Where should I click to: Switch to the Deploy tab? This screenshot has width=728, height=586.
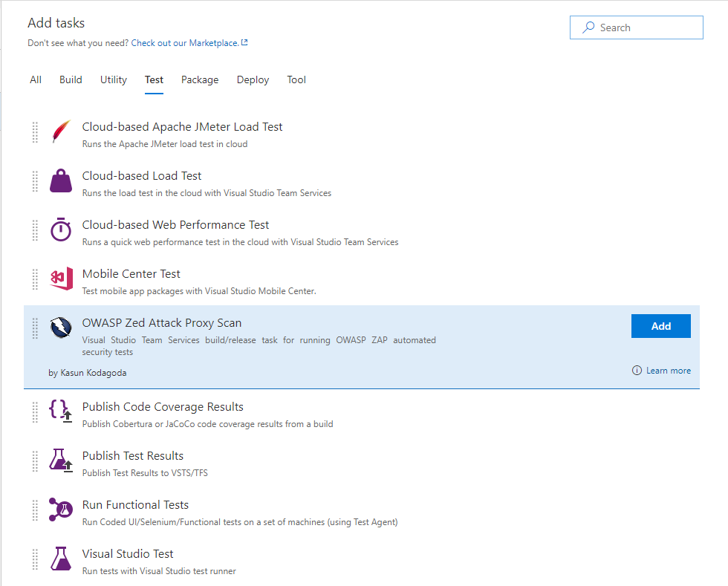253,80
